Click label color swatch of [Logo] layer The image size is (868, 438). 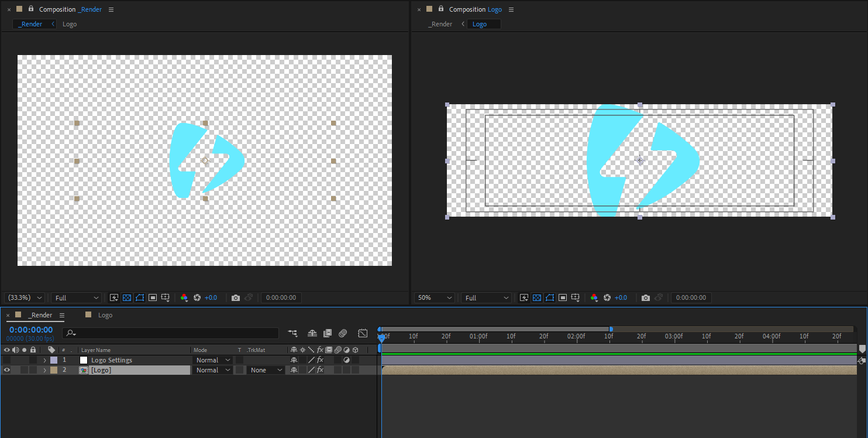[54, 370]
